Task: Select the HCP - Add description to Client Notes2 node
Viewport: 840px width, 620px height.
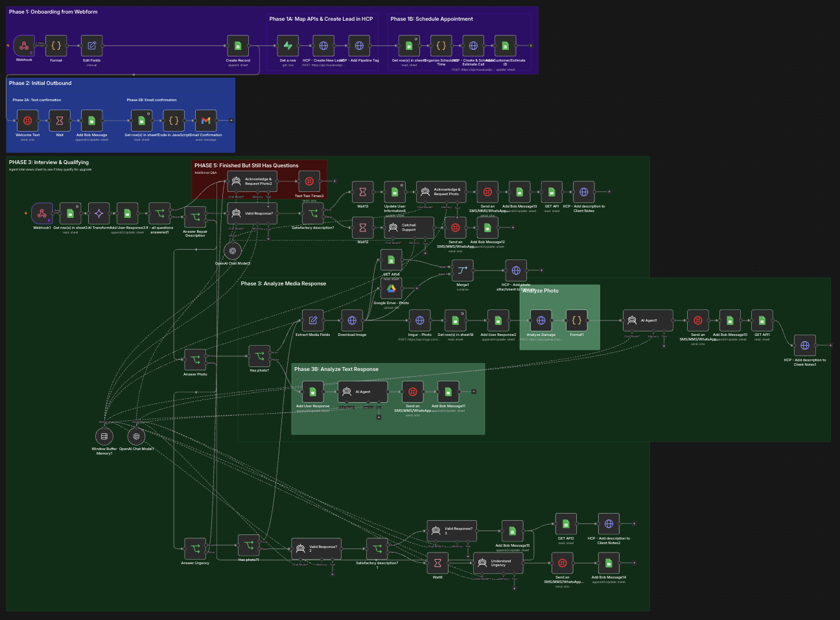Action: pyautogui.click(x=609, y=524)
